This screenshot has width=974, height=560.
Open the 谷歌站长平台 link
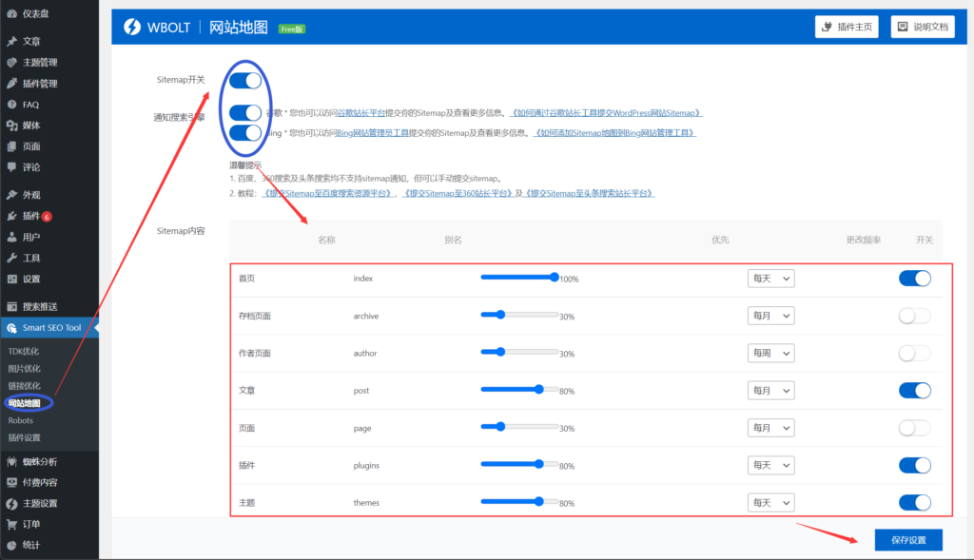[x=361, y=113]
